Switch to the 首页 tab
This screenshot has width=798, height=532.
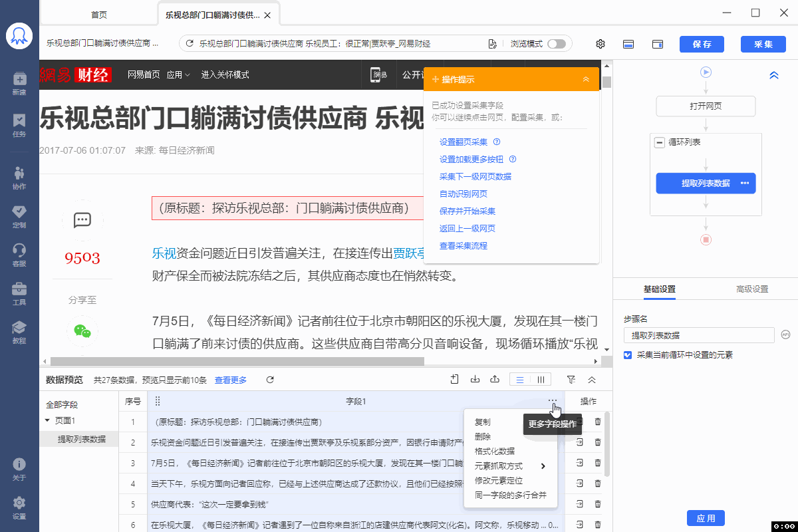pos(98,15)
